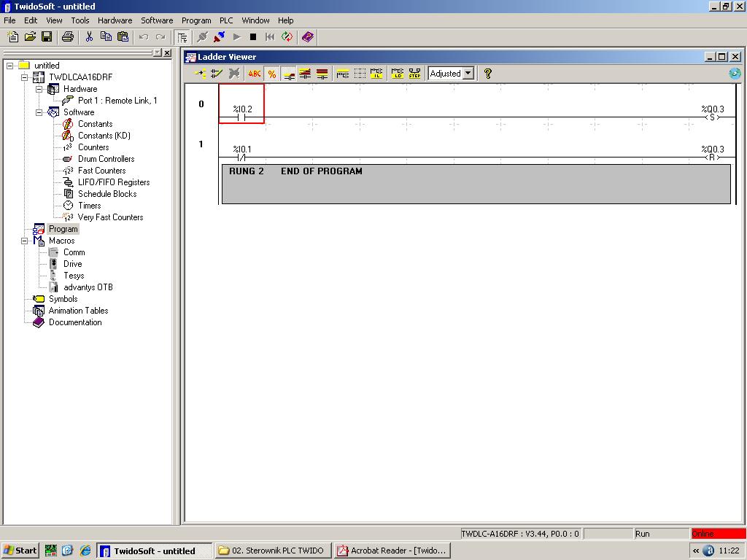Open the PLC menu
Image resolution: width=747 pixels, height=560 pixels.
pyautogui.click(x=226, y=20)
